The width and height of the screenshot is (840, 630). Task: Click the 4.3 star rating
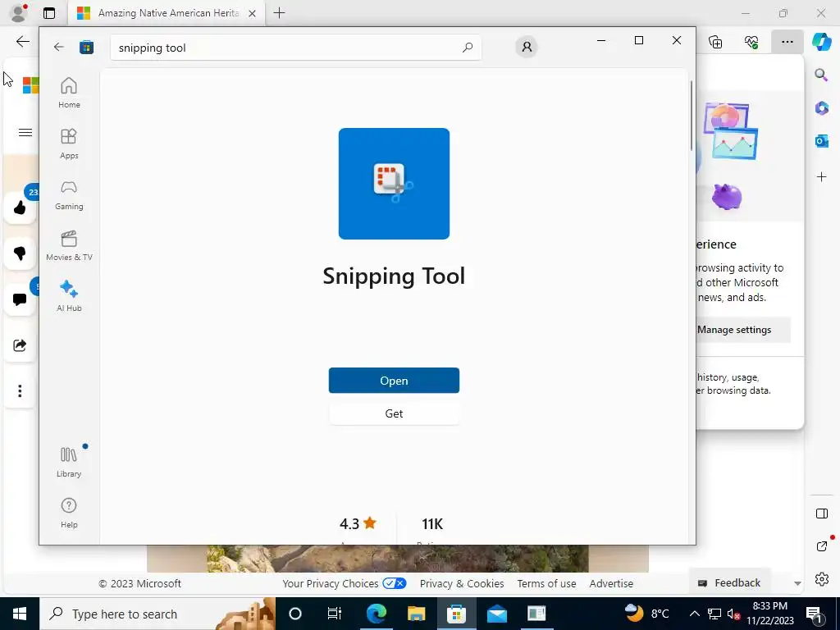358,523
